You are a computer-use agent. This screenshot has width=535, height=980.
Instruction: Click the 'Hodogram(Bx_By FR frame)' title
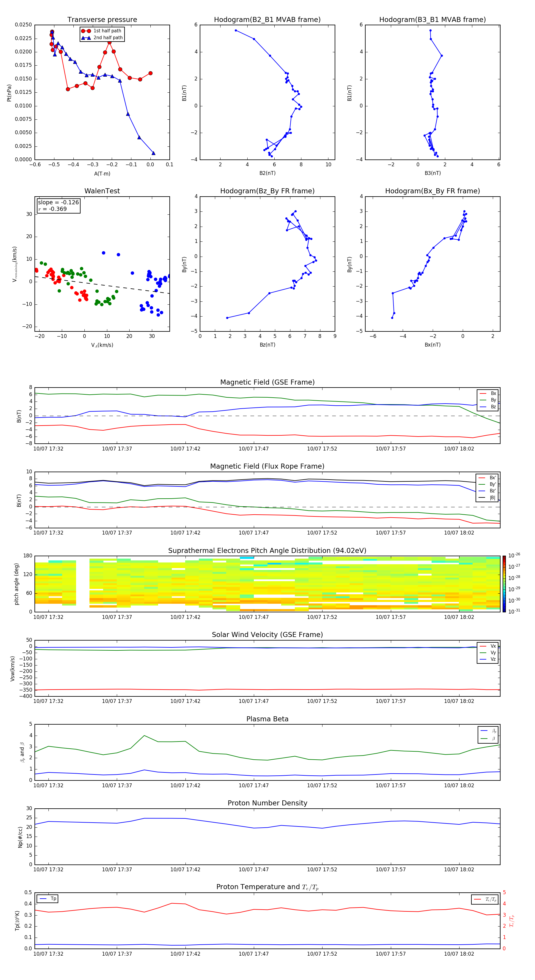(432, 191)
